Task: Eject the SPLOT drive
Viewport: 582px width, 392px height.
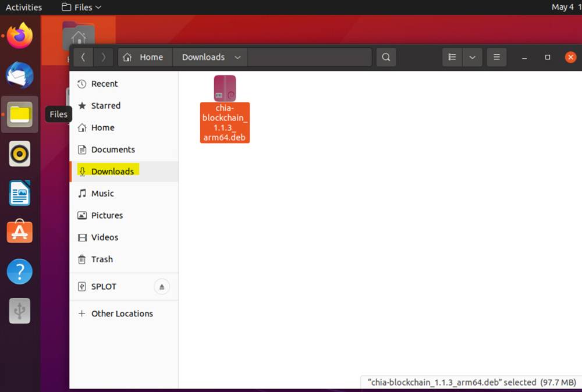Action: (x=162, y=286)
